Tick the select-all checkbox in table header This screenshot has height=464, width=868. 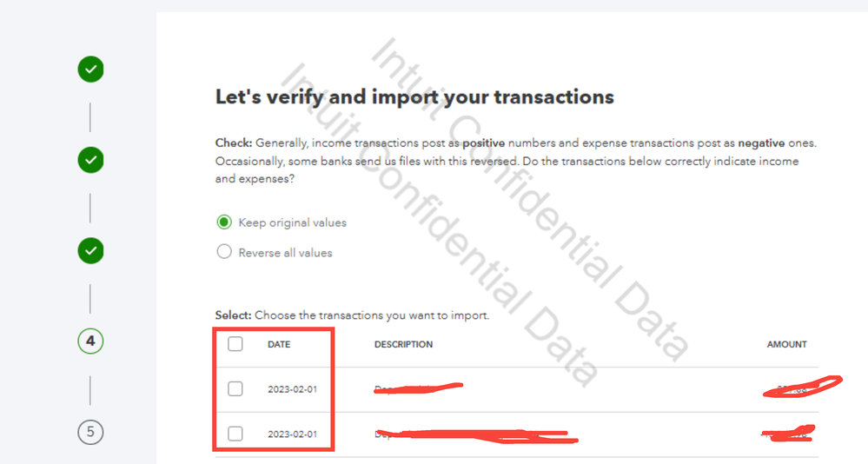[x=235, y=344]
